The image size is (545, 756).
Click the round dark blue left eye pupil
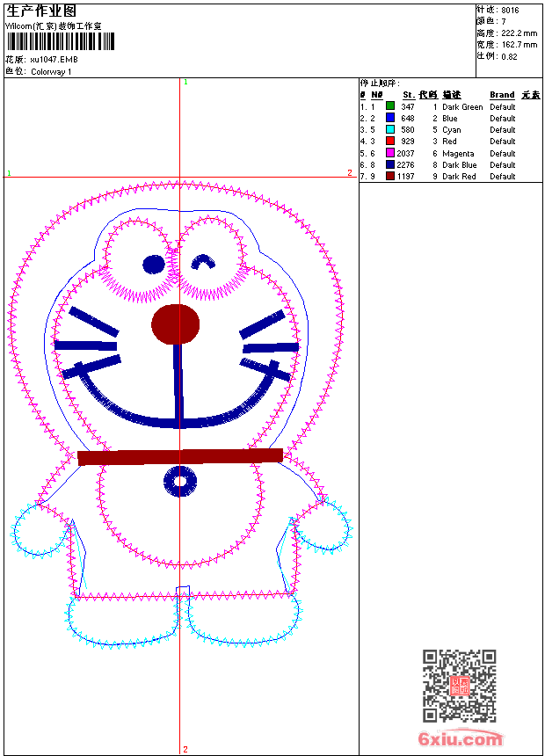154,265
